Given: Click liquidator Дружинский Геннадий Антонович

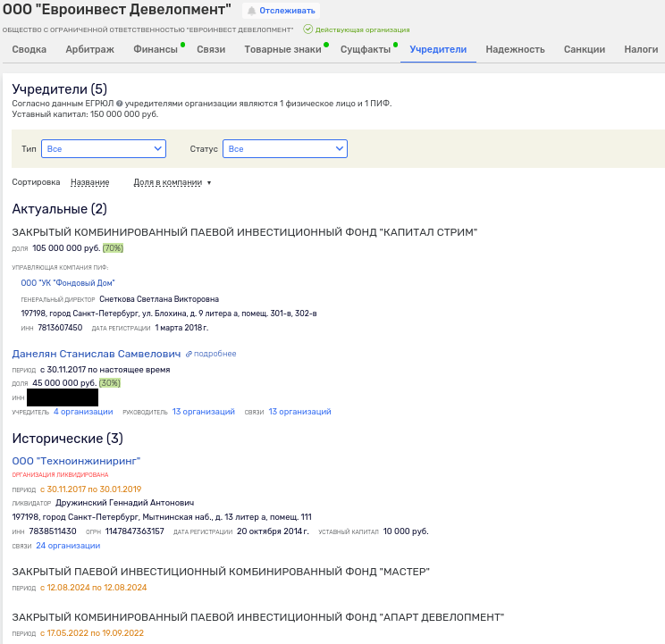Looking at the screenshot, I should [125, 503].
